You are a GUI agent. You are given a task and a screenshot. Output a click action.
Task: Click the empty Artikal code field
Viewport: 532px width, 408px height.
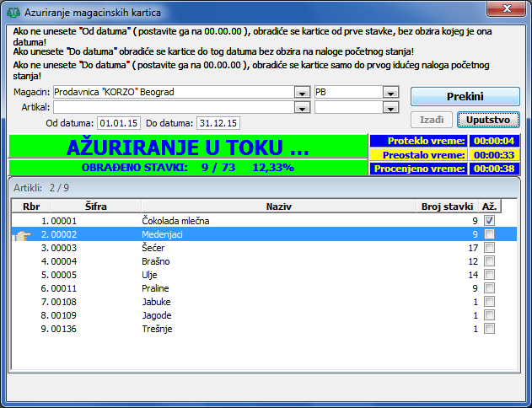[x=349, y=108]
